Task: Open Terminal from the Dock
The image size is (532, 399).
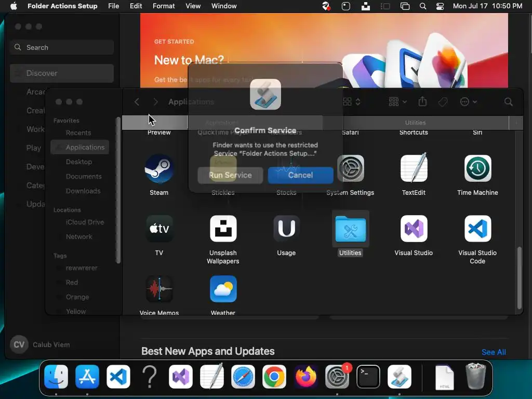Action: pos(368,377)
